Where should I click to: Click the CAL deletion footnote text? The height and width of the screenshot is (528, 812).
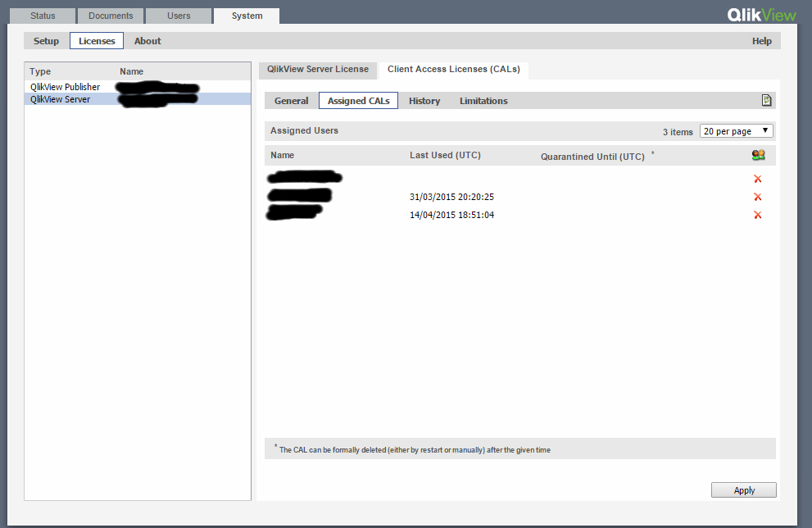tap(415, 450)
